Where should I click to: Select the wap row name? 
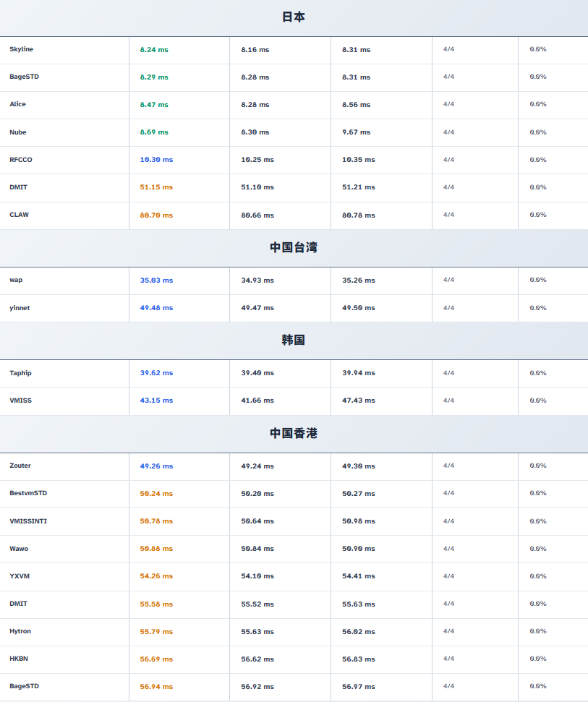tap(16, 280)
